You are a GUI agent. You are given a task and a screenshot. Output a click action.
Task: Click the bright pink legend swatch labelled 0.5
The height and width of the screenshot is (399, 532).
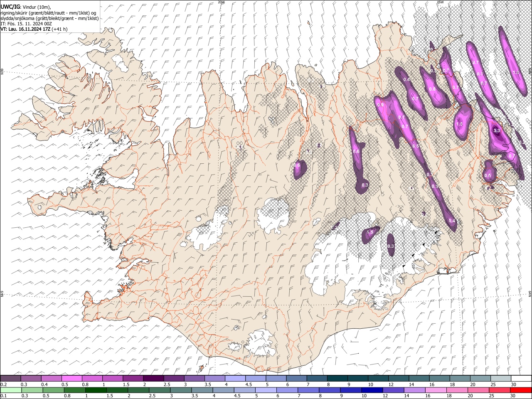(x=71, y=379)
